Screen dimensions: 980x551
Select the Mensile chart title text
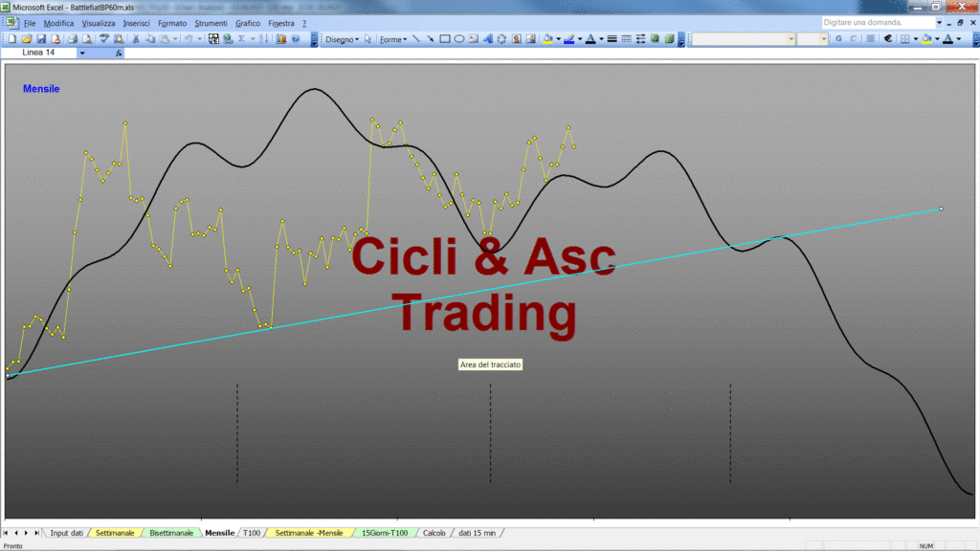41,89
